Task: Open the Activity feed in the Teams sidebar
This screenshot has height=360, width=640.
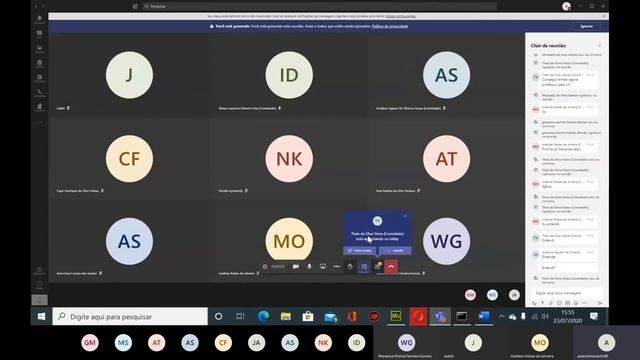Action: [40, 20]
